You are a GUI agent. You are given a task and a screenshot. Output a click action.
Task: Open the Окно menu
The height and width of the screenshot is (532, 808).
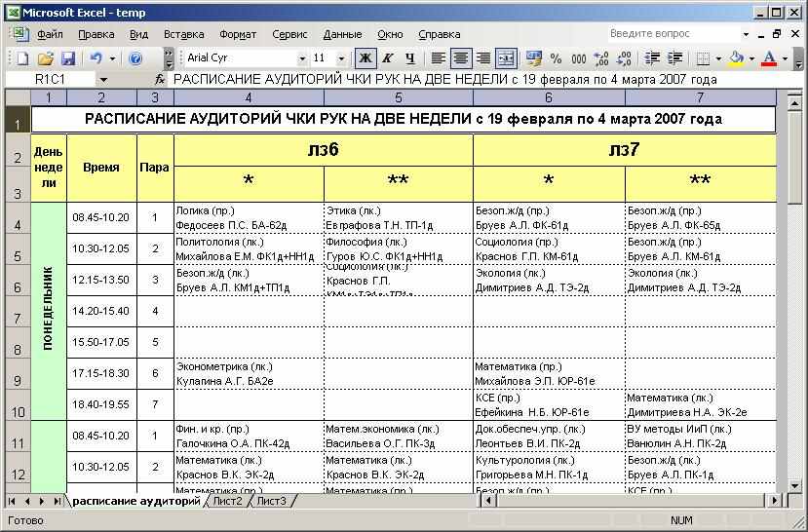[x=390, y=34]
